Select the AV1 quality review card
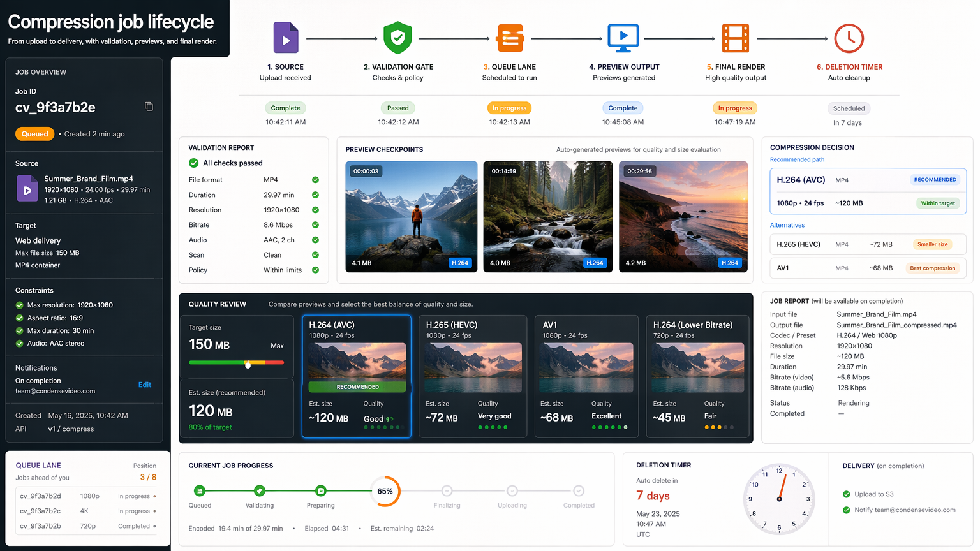The width and height of the screenshot is (980, 551). click(586, 376)
